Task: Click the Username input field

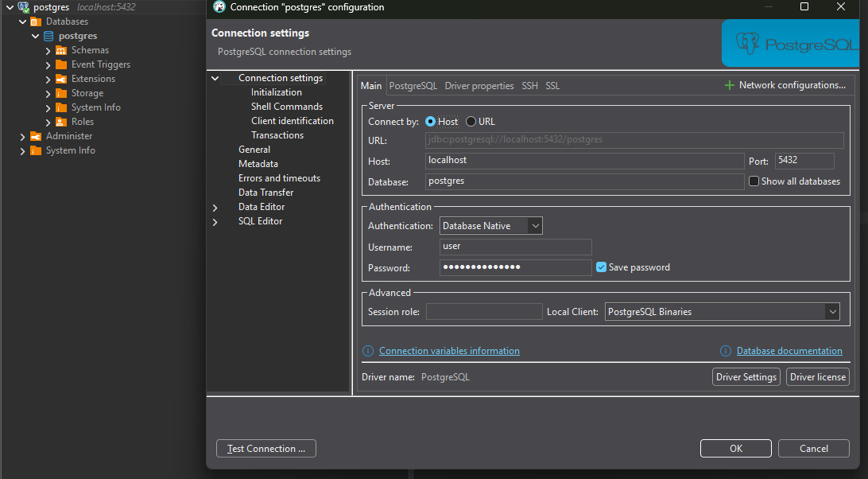Action: pos(515,247)
